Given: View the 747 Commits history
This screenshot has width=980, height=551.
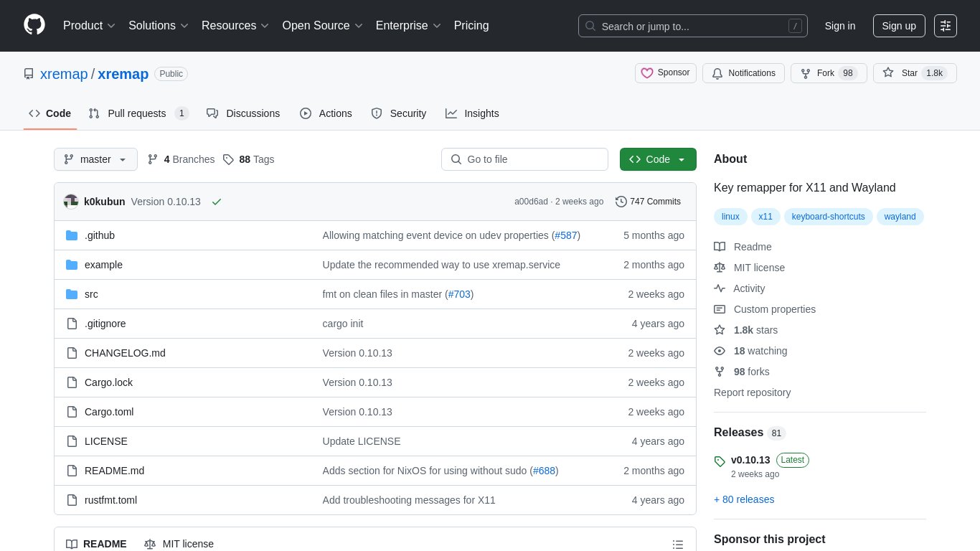Looking at the screenshot, I should pos(648,202).
